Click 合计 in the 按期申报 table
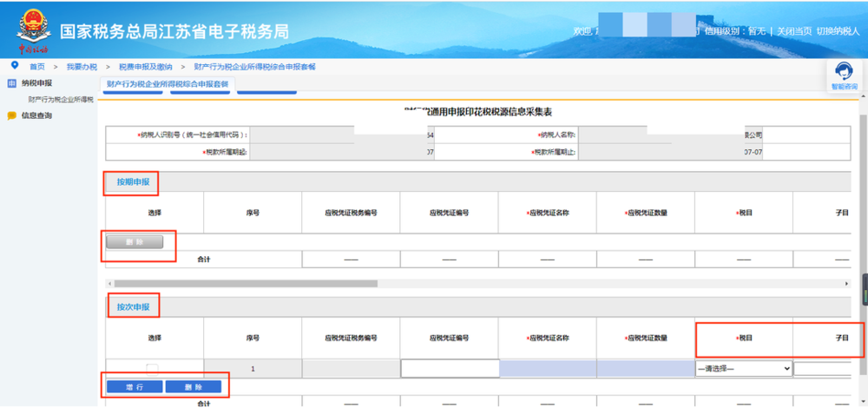 pyautogui.click(x=204, y=259)
